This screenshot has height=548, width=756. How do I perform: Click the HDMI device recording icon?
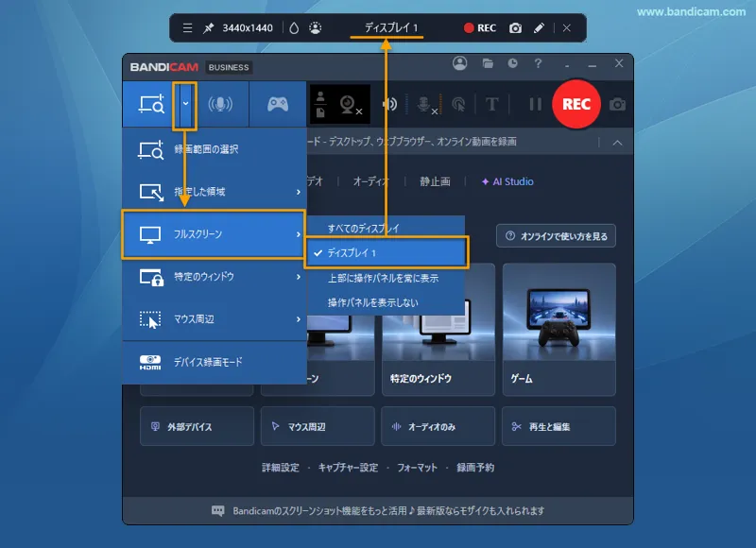pyautogui.click(x=150, y=363)
